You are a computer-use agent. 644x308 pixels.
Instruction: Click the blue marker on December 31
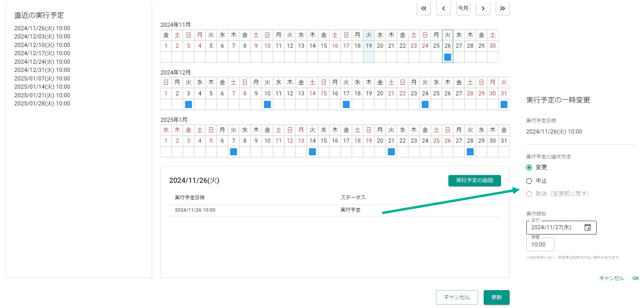(x=504, y=105)
